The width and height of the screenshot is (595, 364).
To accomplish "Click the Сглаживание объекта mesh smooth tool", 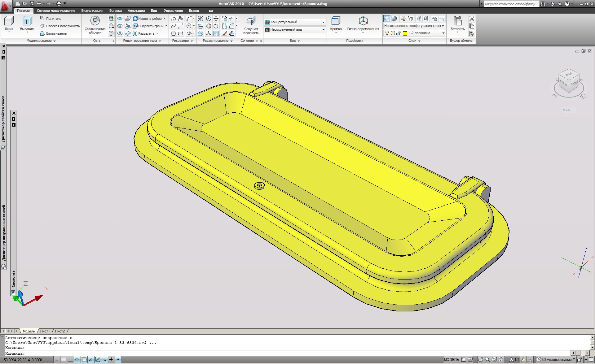I will [x=95, y=25].
